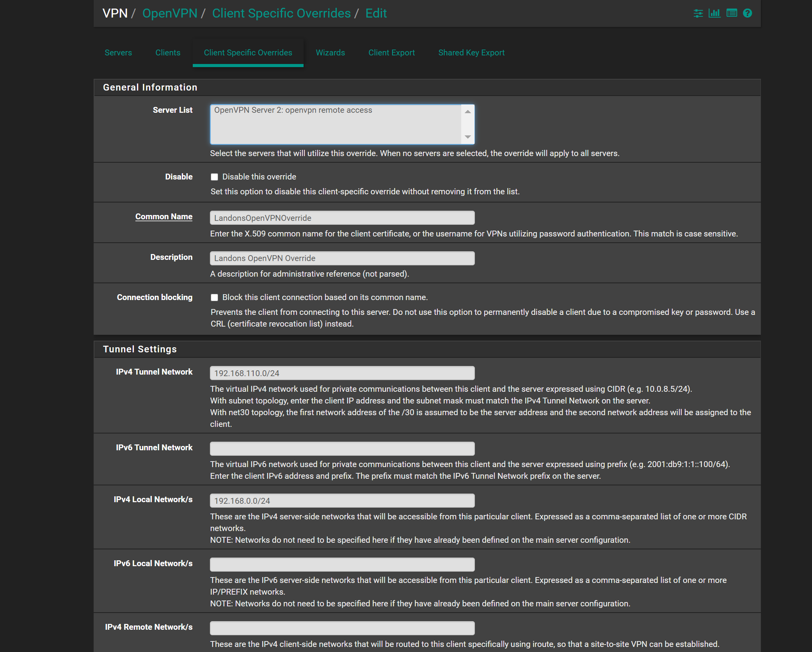This screenshot has width=812, height=652.
Task: Click the underlined Common Name label
Action: point(164,217)
